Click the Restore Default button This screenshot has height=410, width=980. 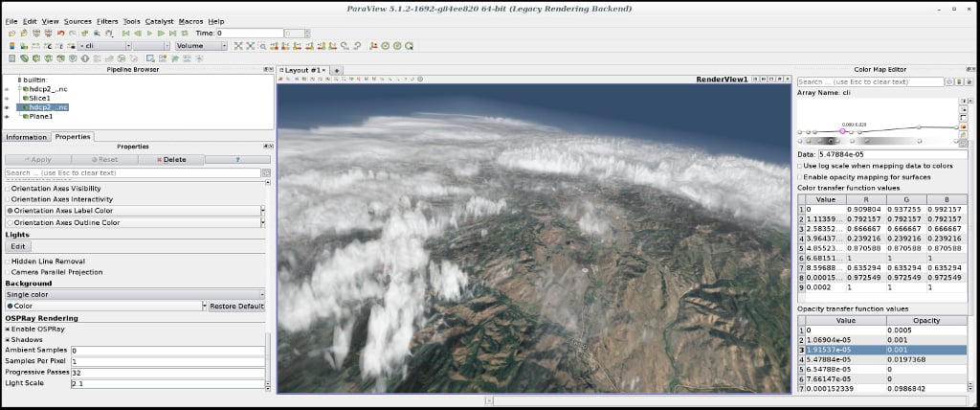pos(236,307)
